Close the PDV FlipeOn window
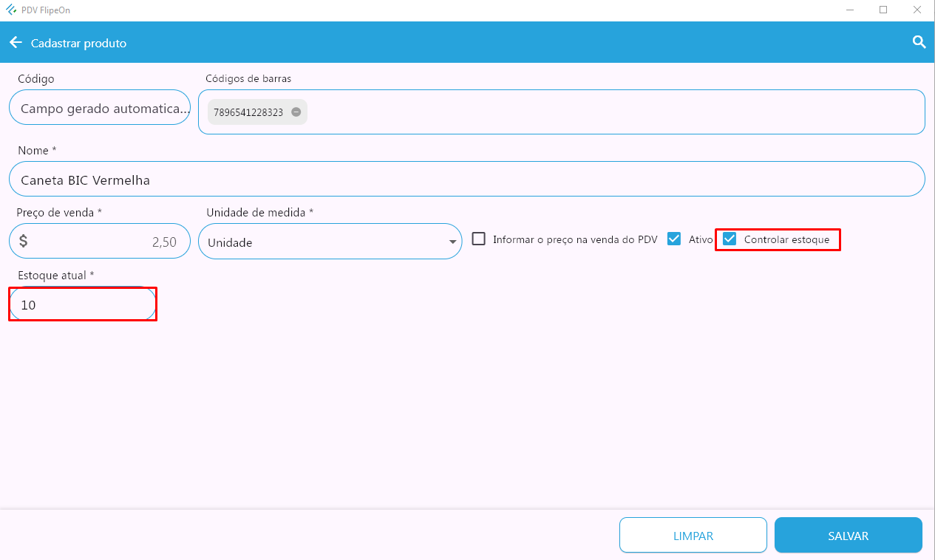935x560 pixels. click(x=917, y=10)
